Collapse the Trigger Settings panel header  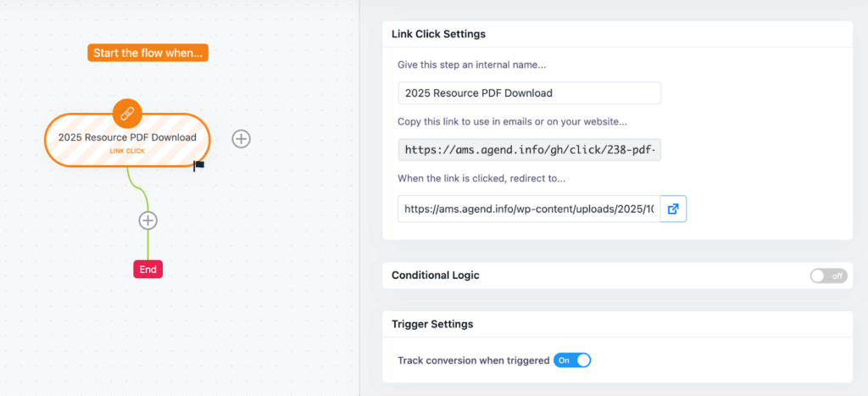tap(432, 324)
